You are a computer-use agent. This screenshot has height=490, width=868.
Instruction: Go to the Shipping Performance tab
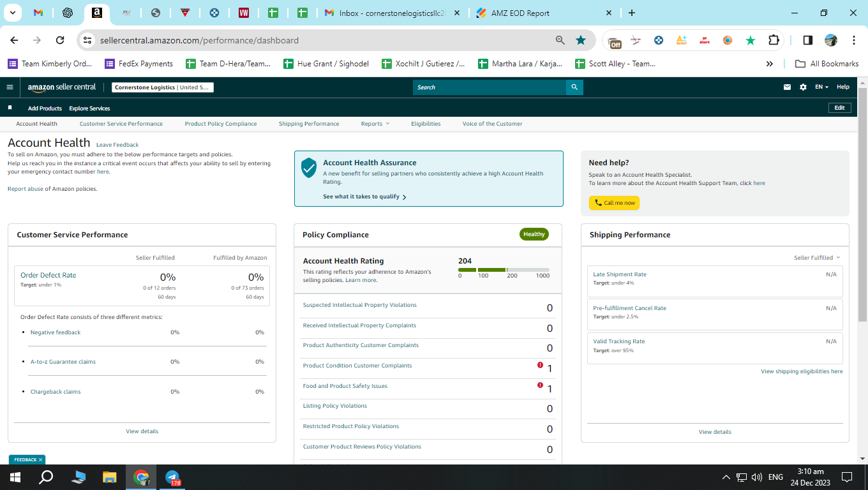click(309, 124)
